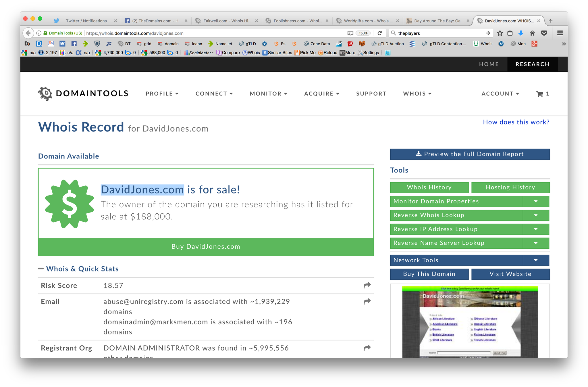The height and width of the screenshot is (387, 588).
Task: Toggle reader view icon in address bar
Action: pos(350,33)
